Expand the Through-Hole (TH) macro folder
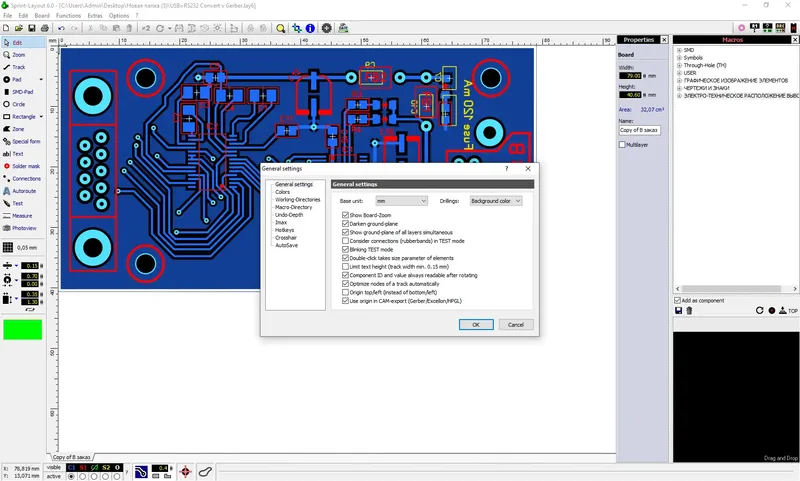This screenshot has width=800, height=481. pos(680,65)
